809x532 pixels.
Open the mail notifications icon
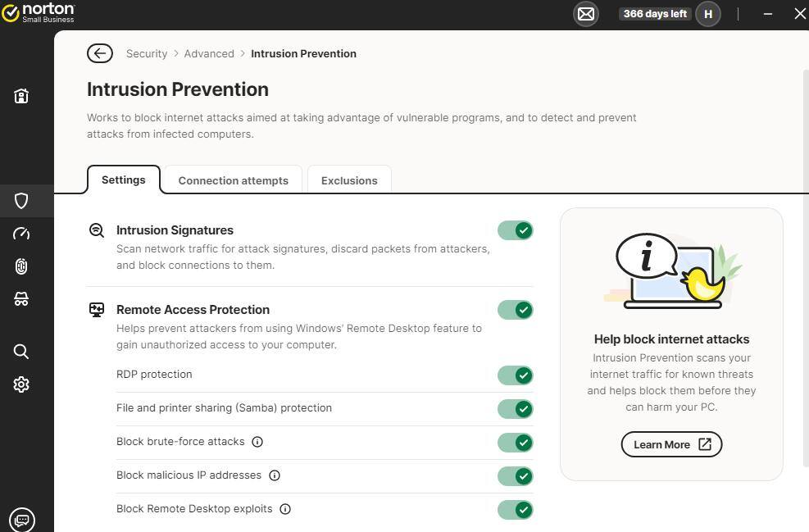pyautogui.click(x=585, y=14)
